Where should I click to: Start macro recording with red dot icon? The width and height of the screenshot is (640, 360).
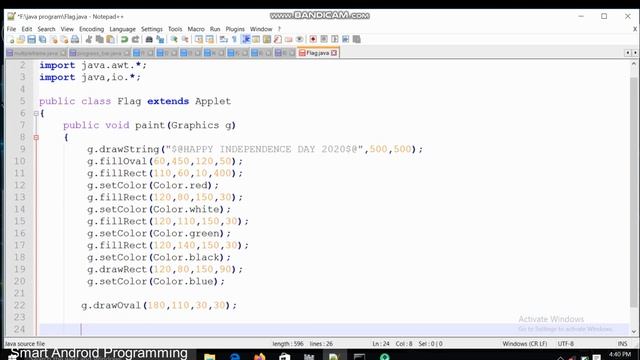[x=313, y=40]
